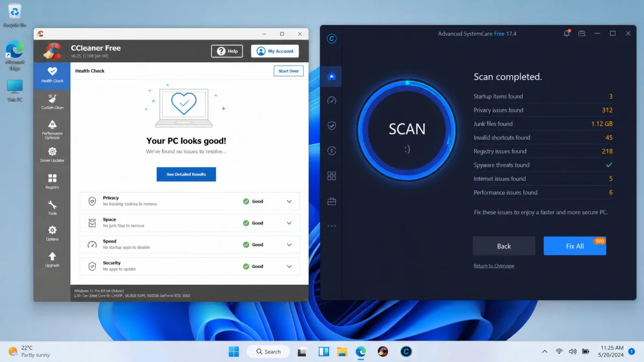Expand the Speed row chevron
This screenshot has height=362, width=644.
(289, 245)
